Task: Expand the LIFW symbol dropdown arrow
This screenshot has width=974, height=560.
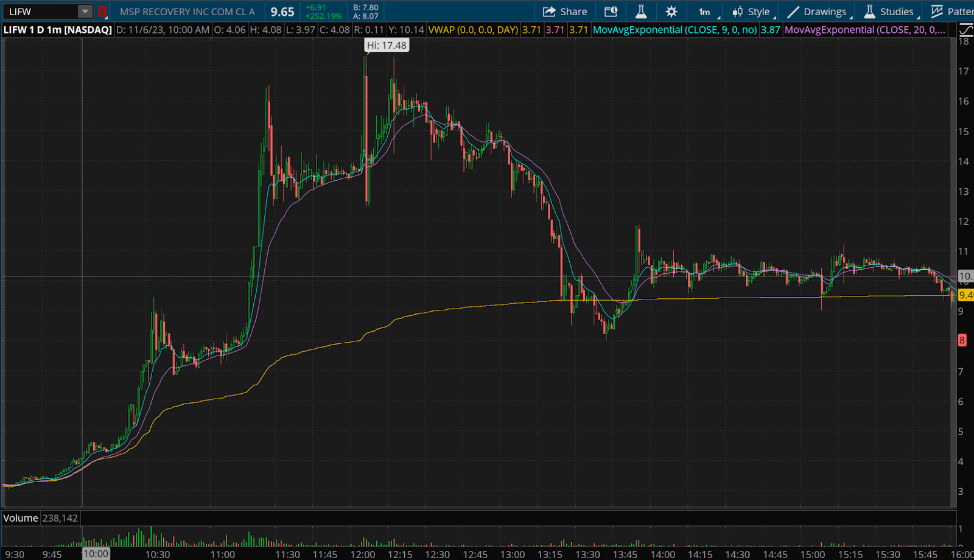Action: coord(85,12)
